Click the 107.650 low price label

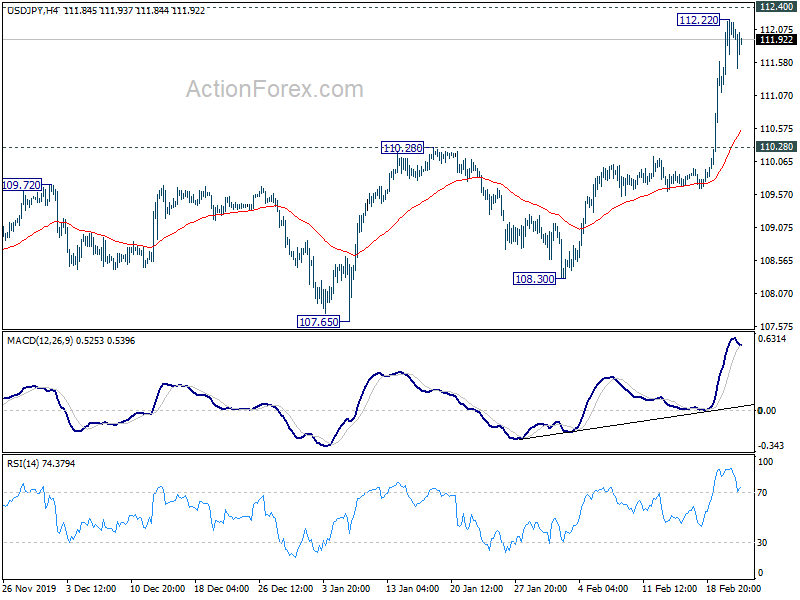click(x=318, y=322)
